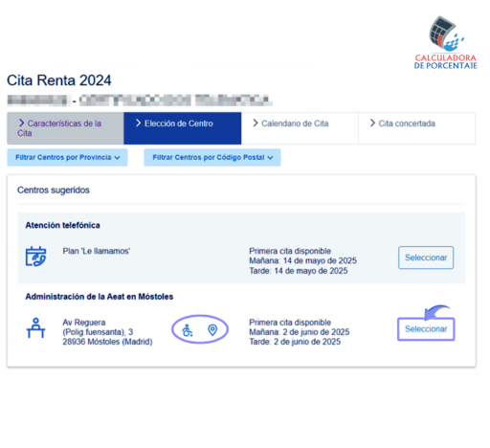Click the wheelchair accessibility icon
This screenshot has height=448, width=490.
tap(188, 330)
